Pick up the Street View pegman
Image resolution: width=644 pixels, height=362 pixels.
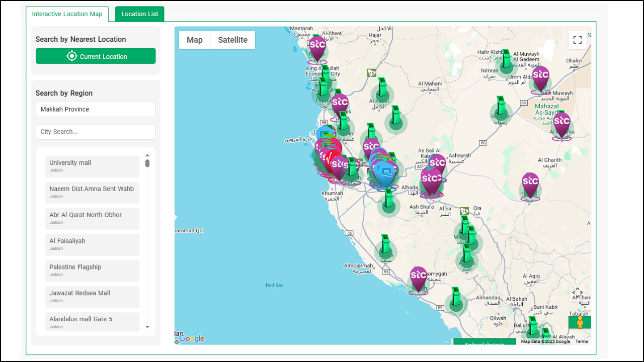point(580,322)
